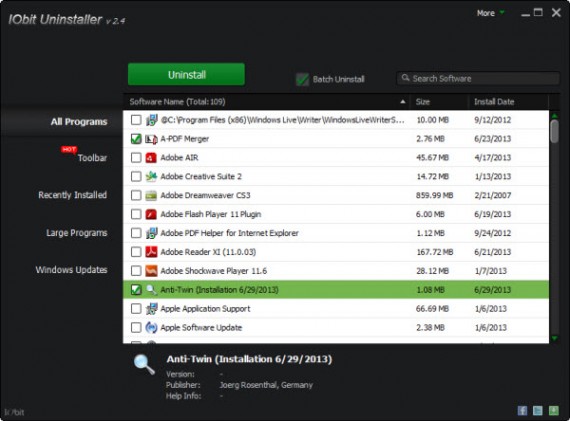Image resolution: width=570 pixels, height=421 pixels.
Task: Show Large Programs list
Action: pos(76,233)
